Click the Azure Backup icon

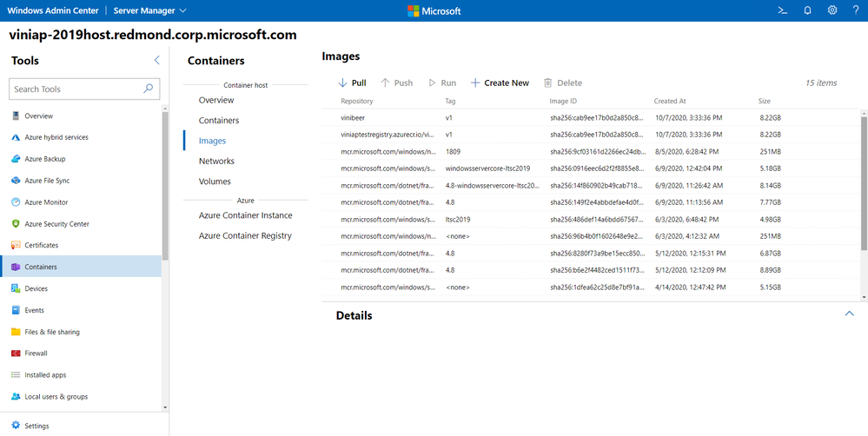point(16,159)
